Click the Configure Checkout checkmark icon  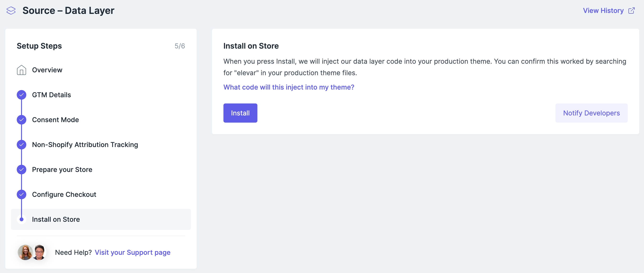(x=22, y=194)
